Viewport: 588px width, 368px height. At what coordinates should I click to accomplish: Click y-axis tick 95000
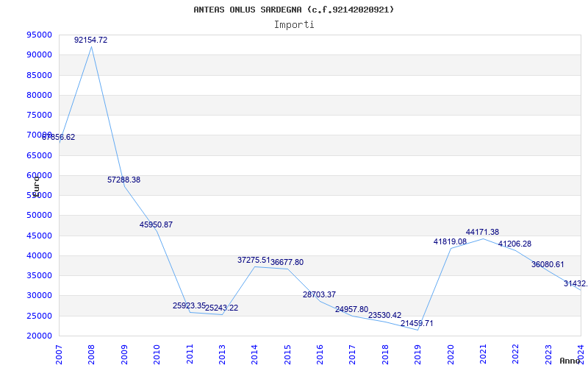[40, 35]
